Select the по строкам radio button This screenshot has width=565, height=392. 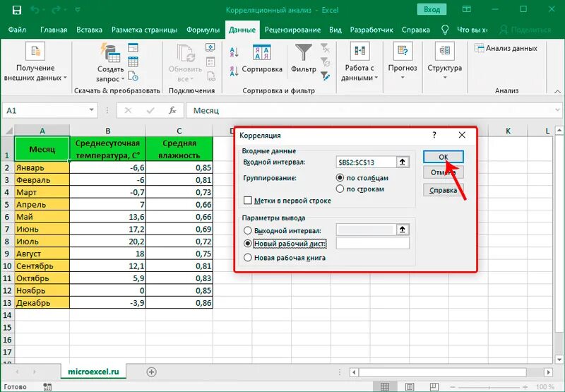click(x=340, y=189)
